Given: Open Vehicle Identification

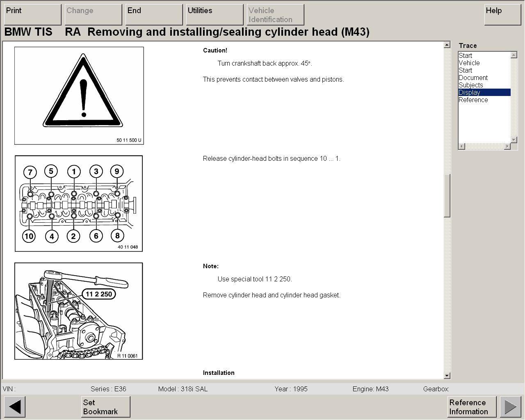Looking at the screenshot, I should (x=276, y=15).
